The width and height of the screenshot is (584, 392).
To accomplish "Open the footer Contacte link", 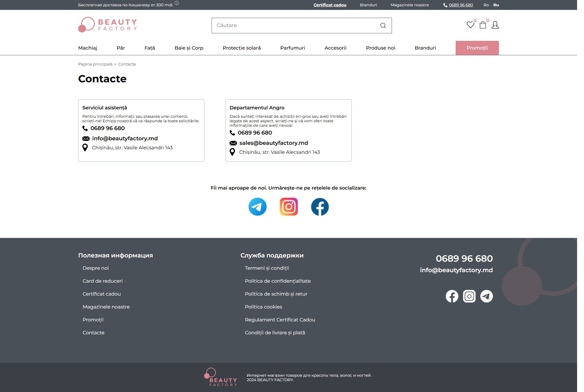I will point(93,333).
